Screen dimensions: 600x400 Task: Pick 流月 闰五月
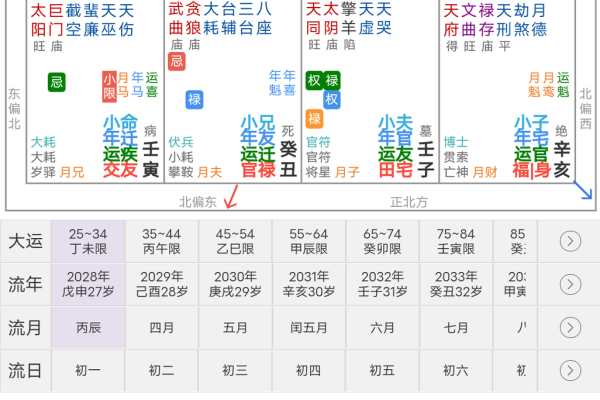[x=308, y=328]
